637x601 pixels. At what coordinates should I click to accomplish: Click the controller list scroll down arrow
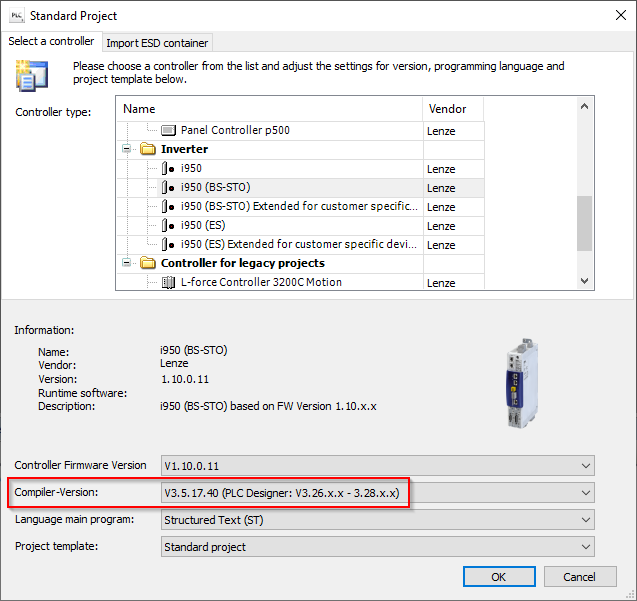coord(585,281)
